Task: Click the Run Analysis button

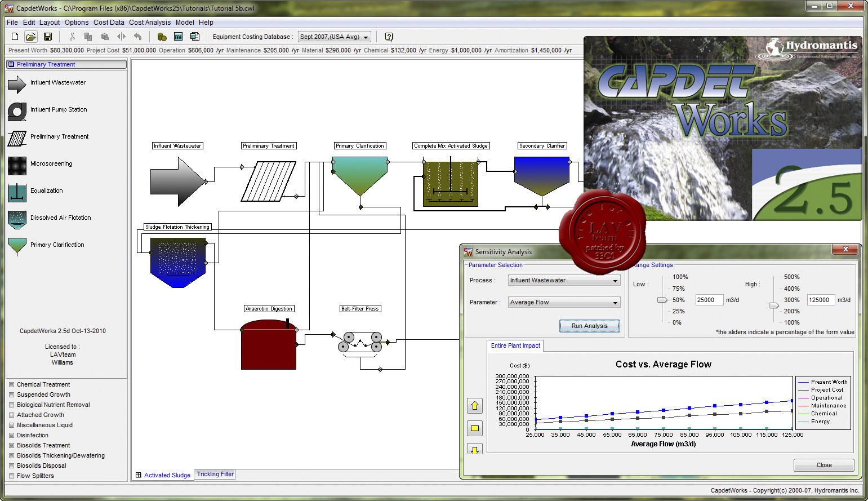Action: click(590, 326)
